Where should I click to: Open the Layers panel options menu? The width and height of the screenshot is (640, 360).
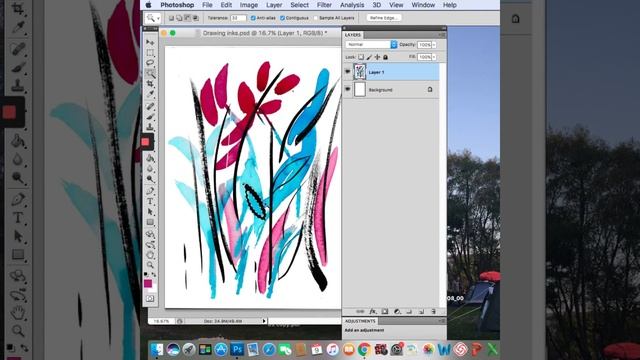coord(442,35)
